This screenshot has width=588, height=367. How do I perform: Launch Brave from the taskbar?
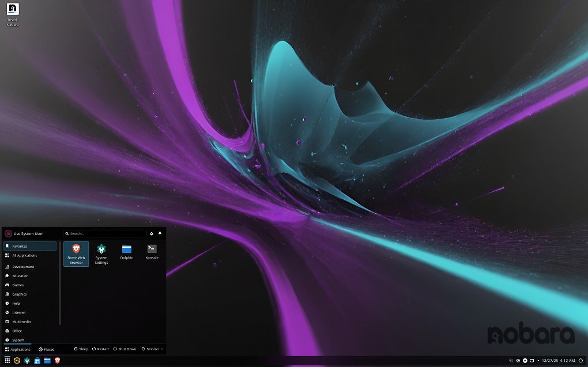pyautogui.click(x=57, y=360)
